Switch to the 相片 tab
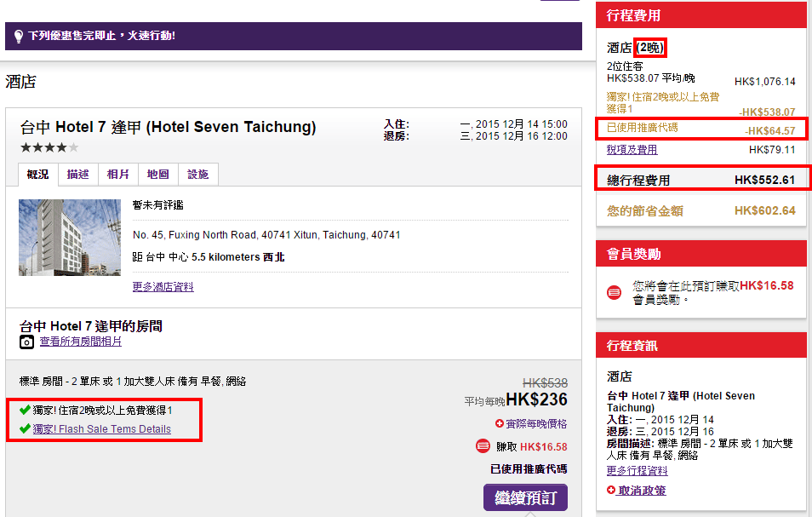 click(117, 174)
